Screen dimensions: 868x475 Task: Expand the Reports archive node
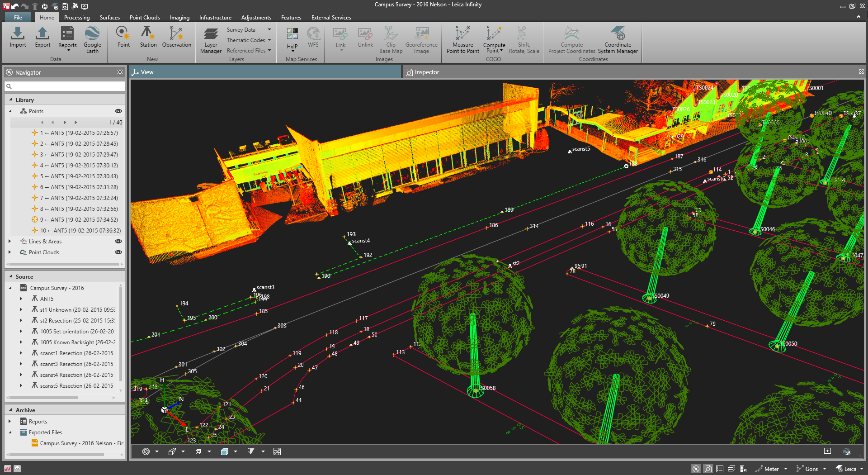[x=9, y=421]
